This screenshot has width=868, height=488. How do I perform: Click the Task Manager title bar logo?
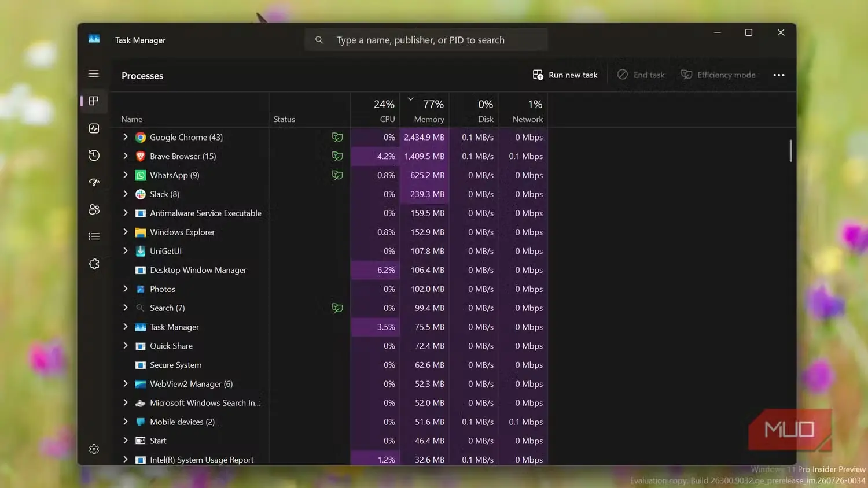click(x=94, y=39)
